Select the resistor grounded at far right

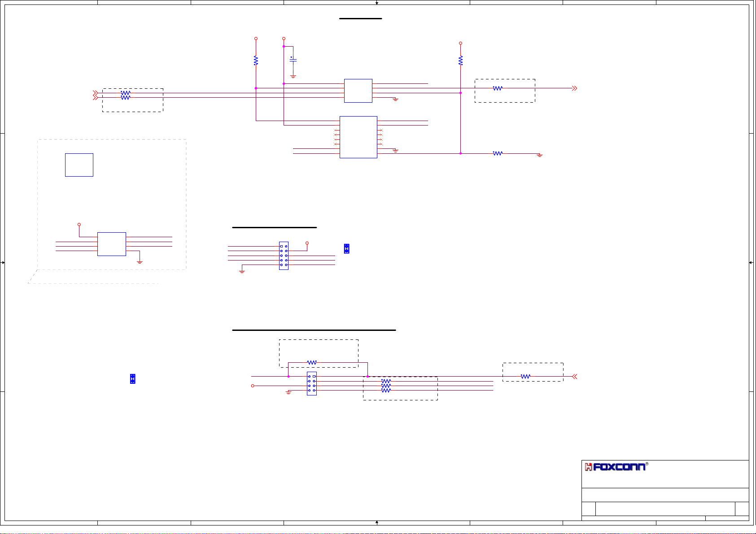pos(498,153)
